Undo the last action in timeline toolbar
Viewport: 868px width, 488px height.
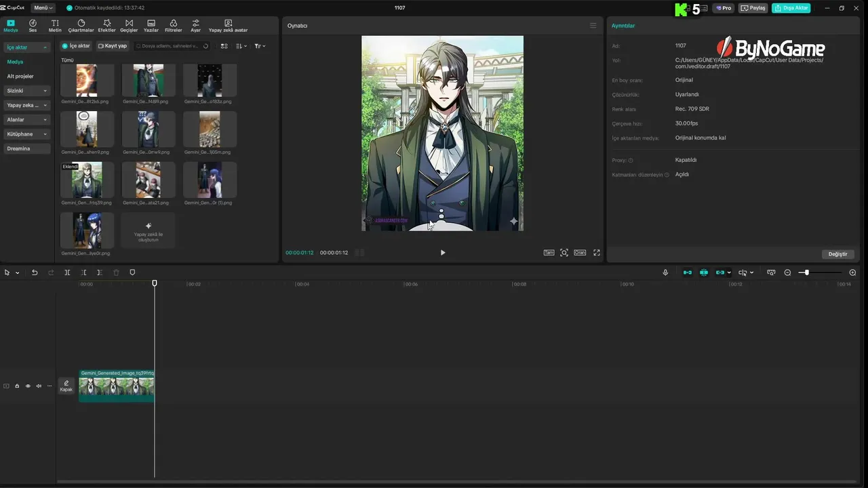(x=35, y=272)
